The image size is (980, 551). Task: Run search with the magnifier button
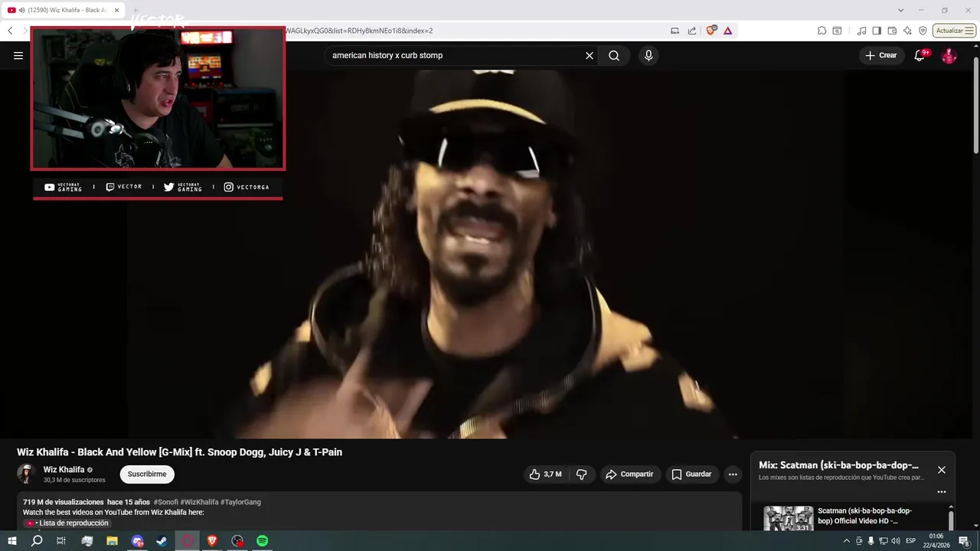[614, 55]
